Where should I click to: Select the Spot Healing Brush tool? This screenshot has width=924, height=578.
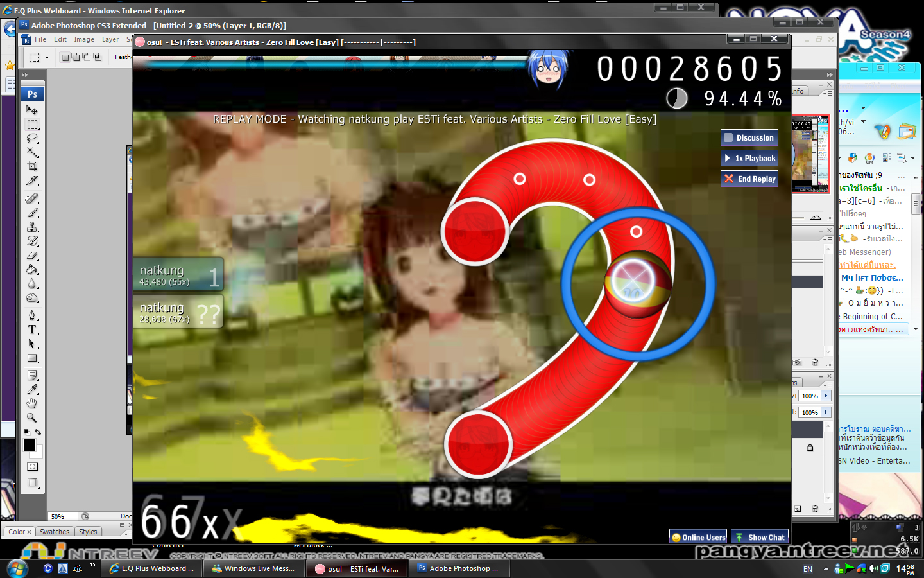(x=32, y=198)
